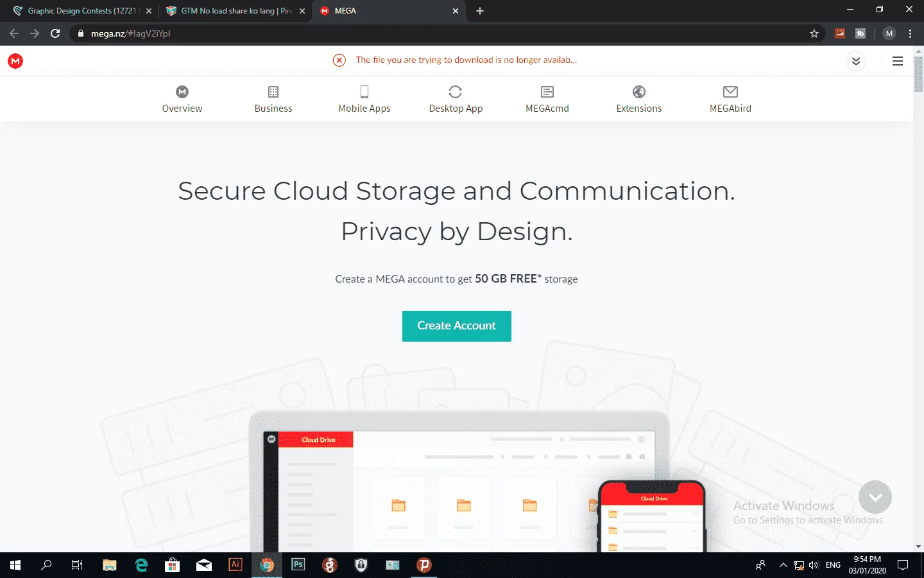Viewport: 924px width, 578px height.
Task: Click the Overview label text
Action: 182,109
